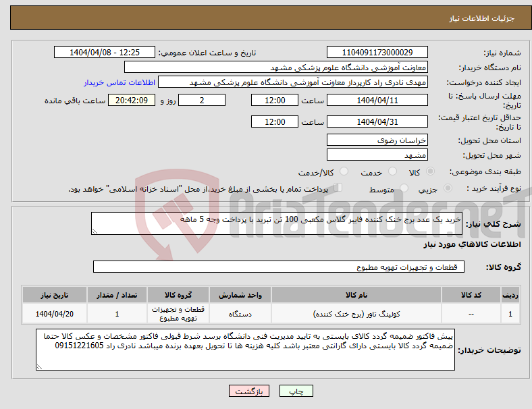Click the page header جزئیات اطلاعات نیاز
The image size is (532, 409).
(x=482, y=18)
